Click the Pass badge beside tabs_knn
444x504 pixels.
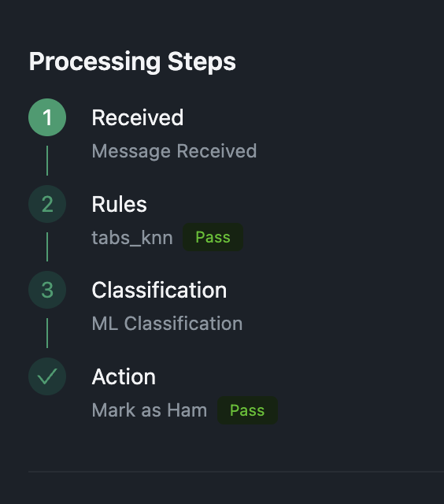click(213, 237)
